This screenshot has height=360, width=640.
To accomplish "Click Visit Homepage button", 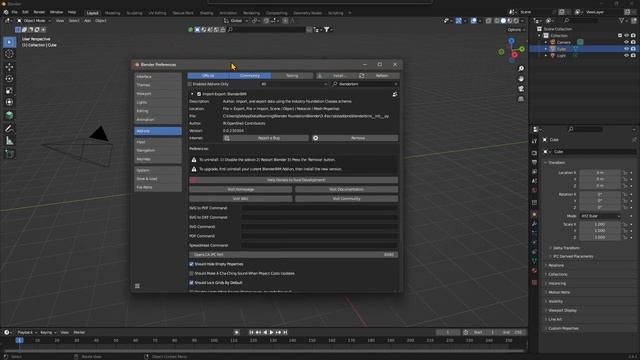I will point(240,189).
